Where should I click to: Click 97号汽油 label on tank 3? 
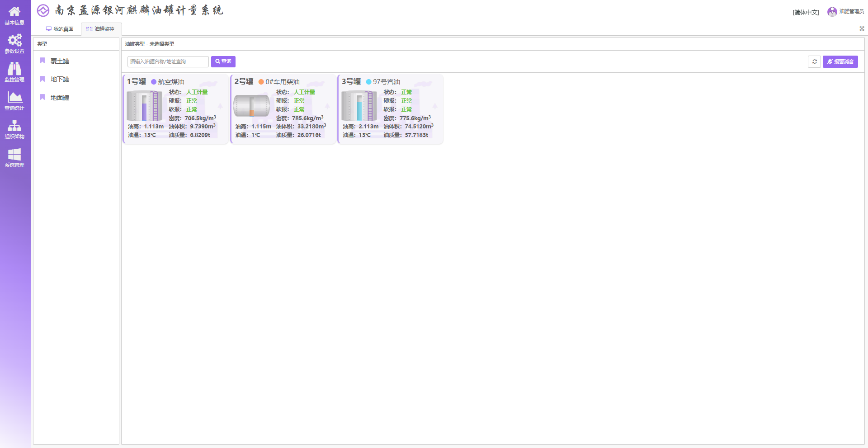[387, 82]
